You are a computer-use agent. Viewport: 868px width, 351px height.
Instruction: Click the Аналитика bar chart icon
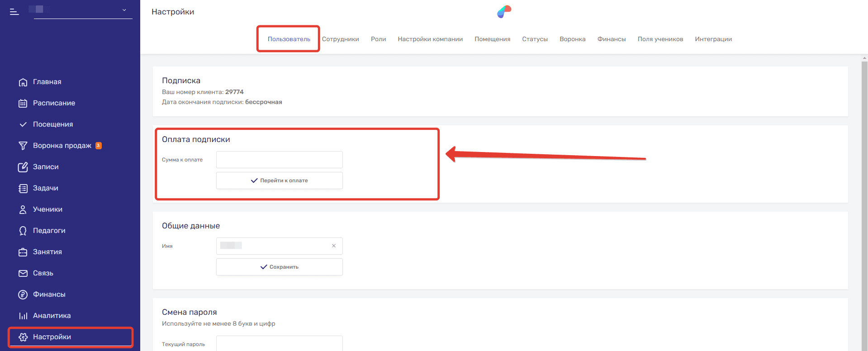click(23, 316)
